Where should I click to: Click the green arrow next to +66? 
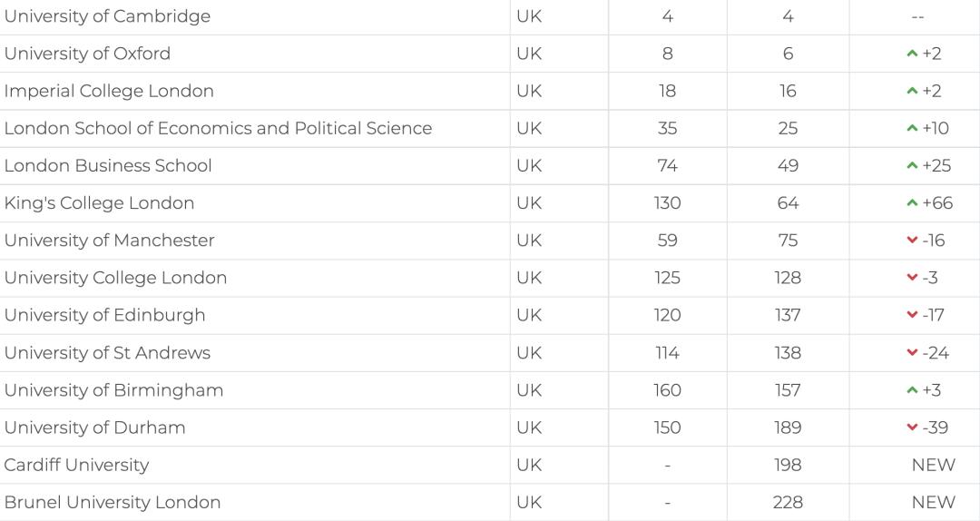912,203
